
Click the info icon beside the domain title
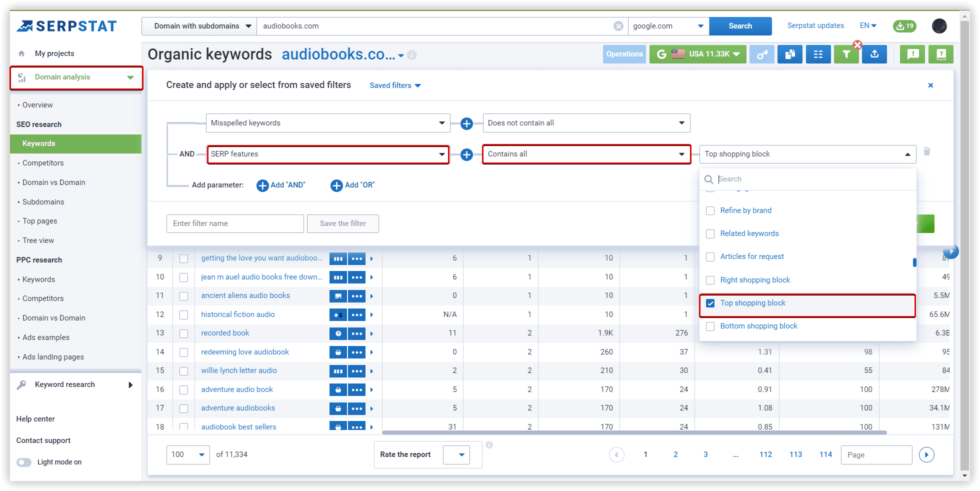tap(412, 55)
